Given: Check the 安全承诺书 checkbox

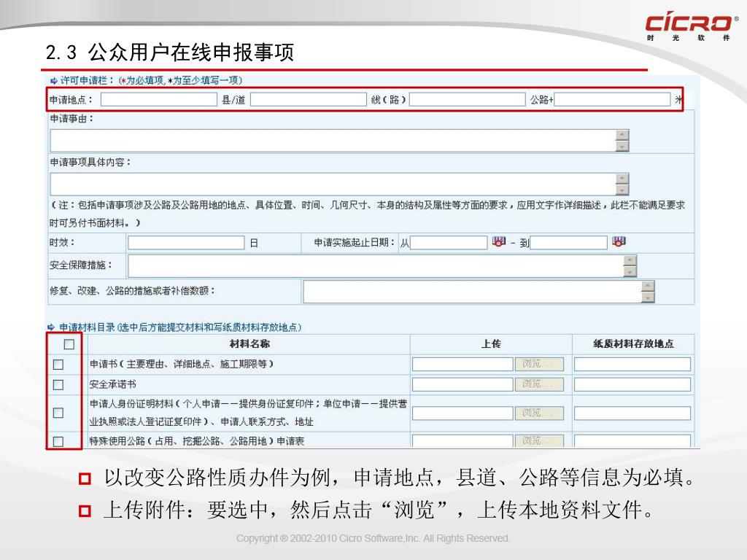Looking at the screenshot, I should (58, 384).
